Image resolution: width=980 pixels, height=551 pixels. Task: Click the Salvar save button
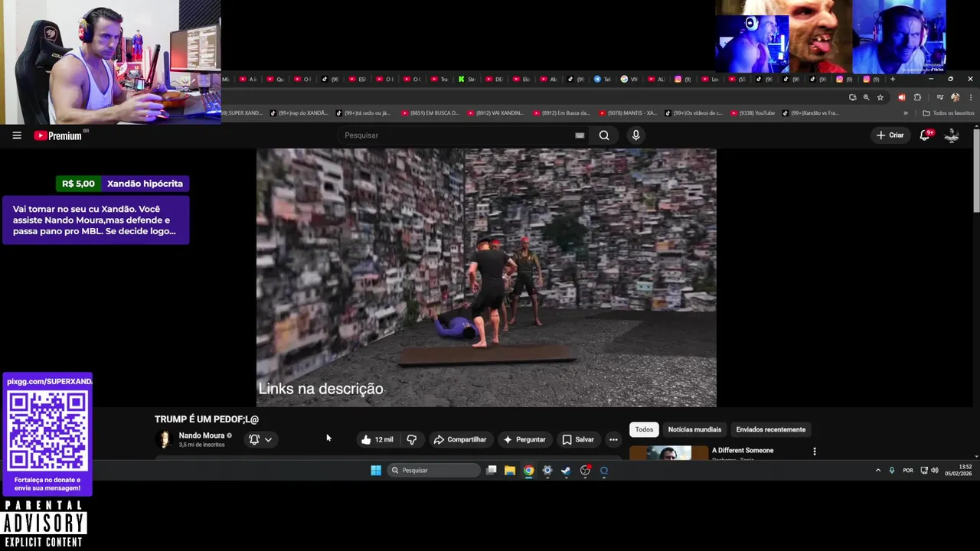[x=578, y=439]
